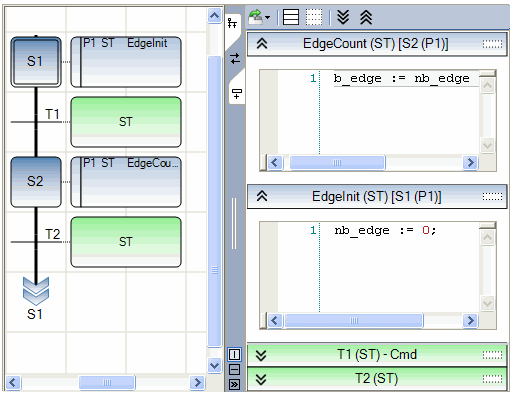Select the swap arrows sidebar tab
Screen dimensions: 517x407
[235, 59]
